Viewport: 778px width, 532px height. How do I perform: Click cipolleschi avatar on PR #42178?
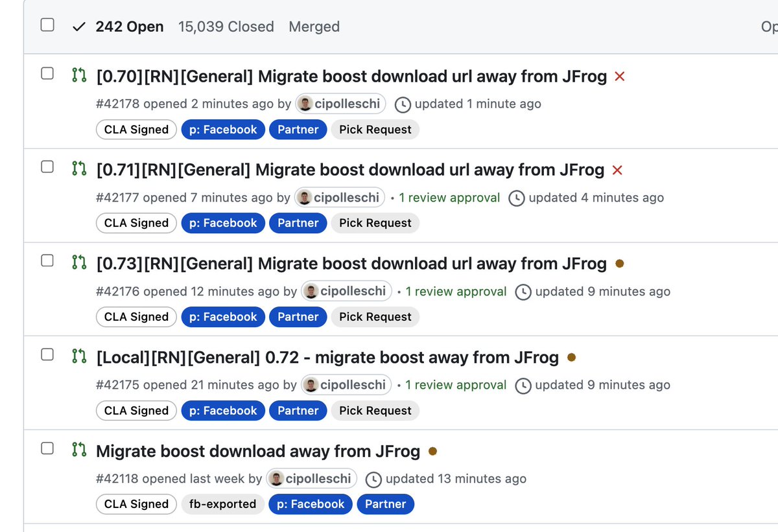[x=306, y=104]
